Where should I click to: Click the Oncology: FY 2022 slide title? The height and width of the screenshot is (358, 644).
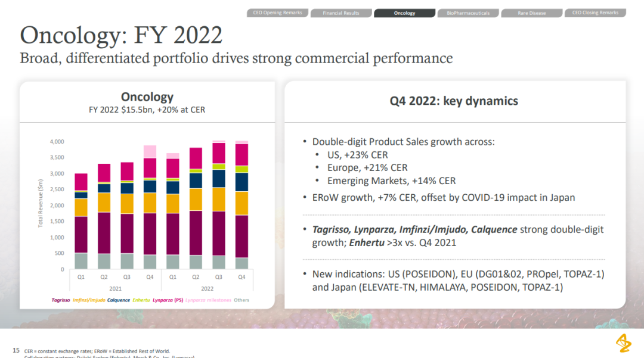(121, 35)
